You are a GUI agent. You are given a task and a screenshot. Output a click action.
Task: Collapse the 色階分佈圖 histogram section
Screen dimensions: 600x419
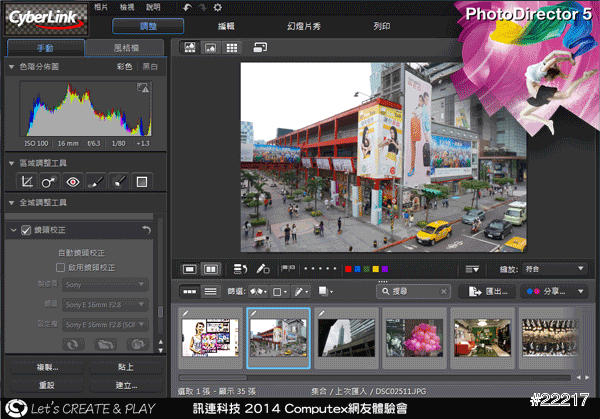point(12,66)
